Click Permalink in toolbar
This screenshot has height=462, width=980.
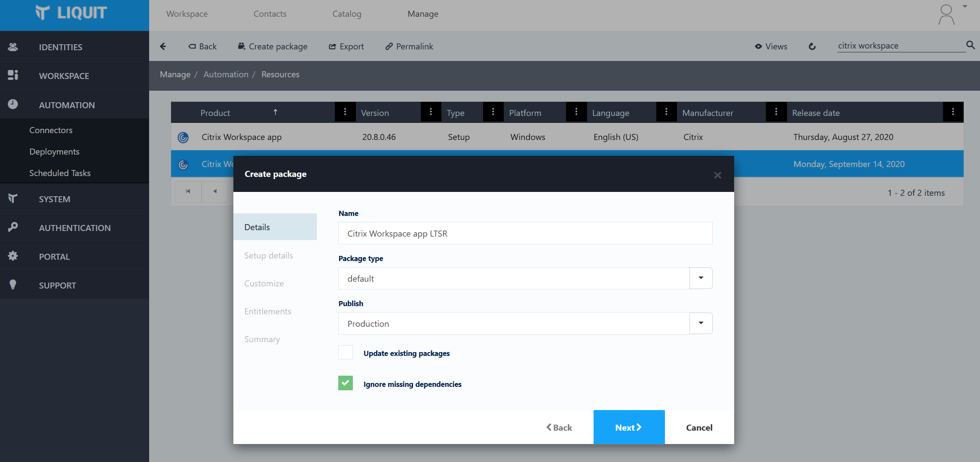[409, 46]
